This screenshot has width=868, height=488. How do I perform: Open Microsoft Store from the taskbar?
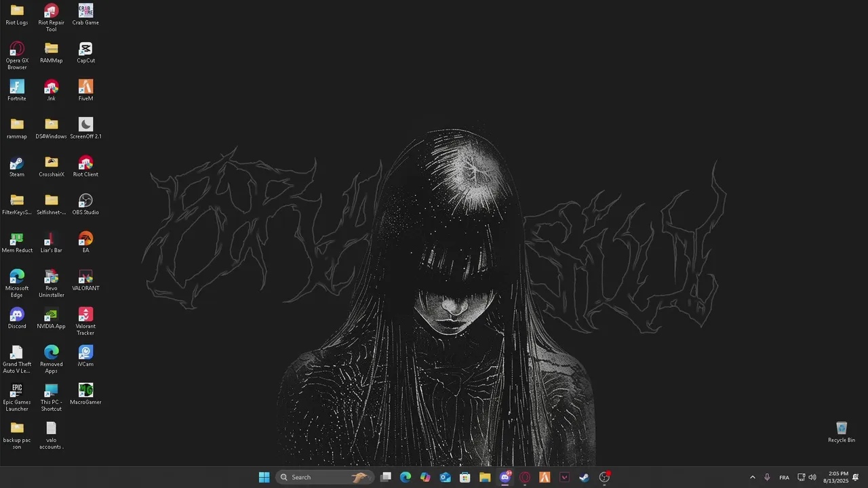[465, 477]
